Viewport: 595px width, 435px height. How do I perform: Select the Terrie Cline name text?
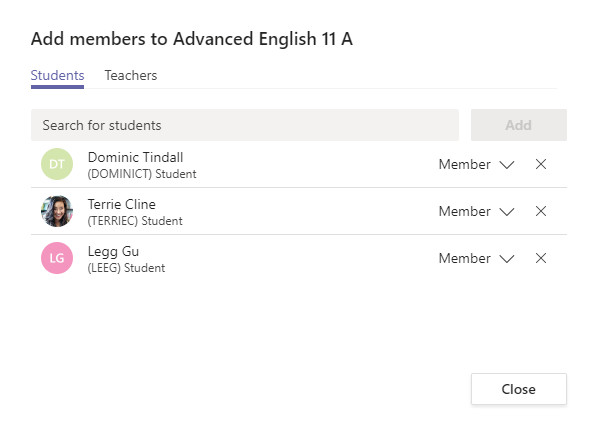(x=121, y=204)
